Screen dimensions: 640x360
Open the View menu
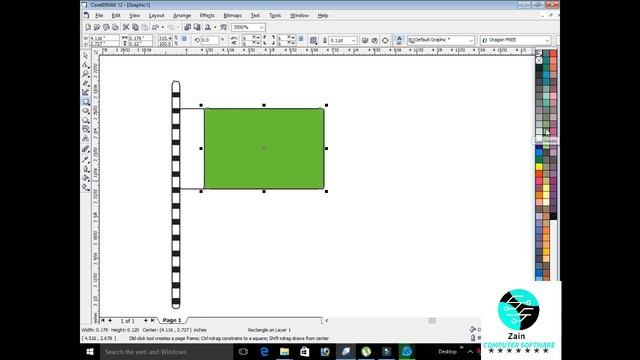[x=134, y=16]
